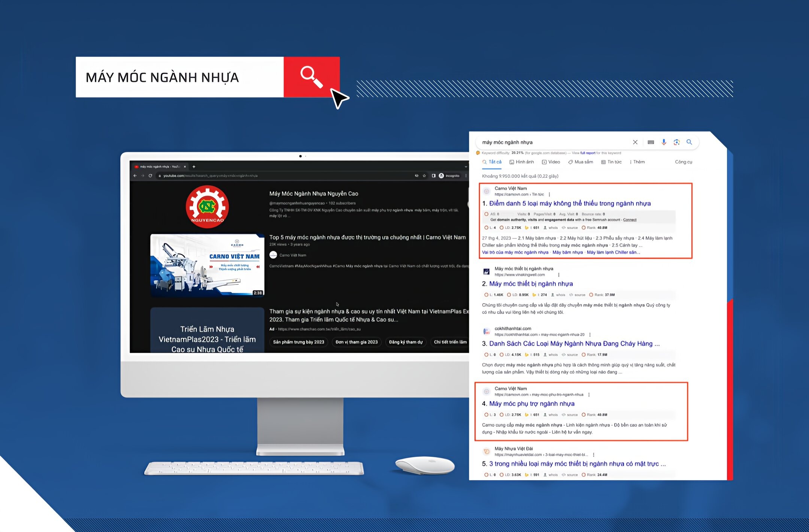
Task: Click the Vai trò của máy móc ngành nhựa sitelink
Action: coord(515,252)
